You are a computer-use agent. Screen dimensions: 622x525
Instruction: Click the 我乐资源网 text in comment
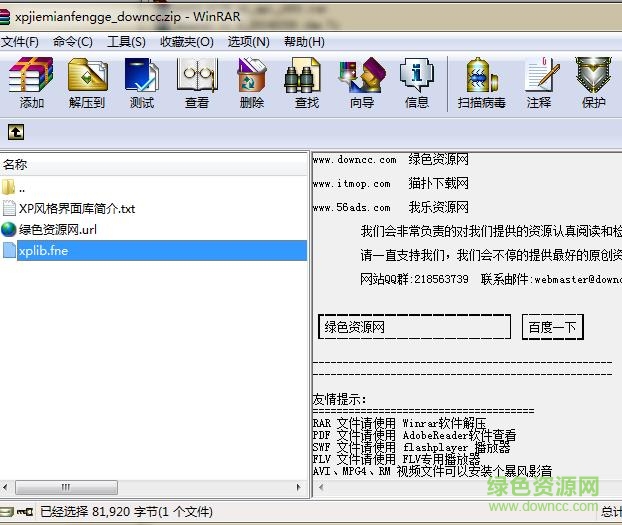click(438, 207)
